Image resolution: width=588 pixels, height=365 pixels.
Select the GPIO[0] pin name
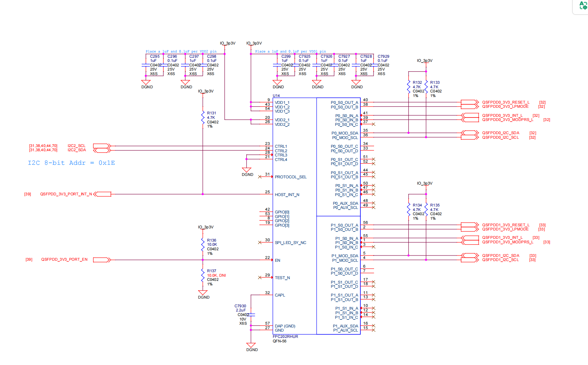pyautogui.click(x=282, y=212)
